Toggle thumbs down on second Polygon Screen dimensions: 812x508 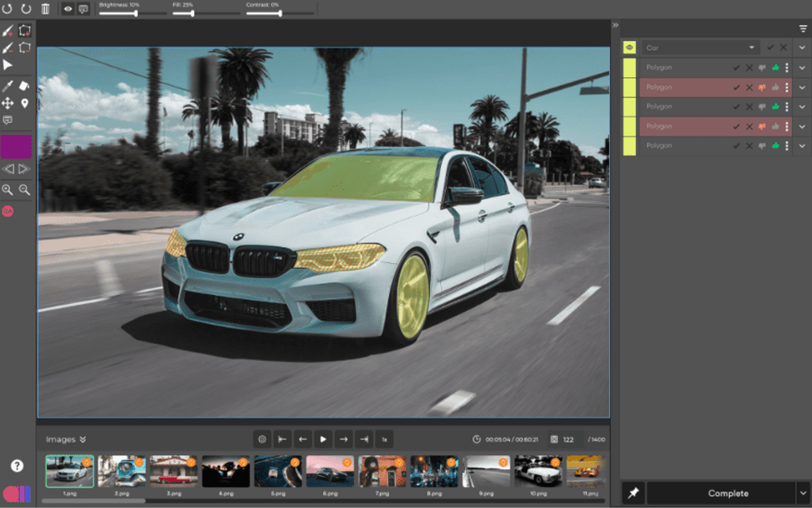click(762, 88)
